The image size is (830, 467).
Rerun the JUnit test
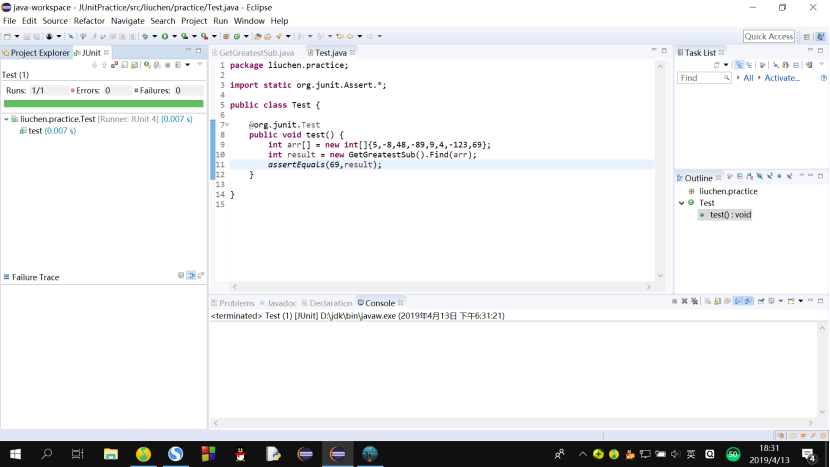(x=147, y=65)
